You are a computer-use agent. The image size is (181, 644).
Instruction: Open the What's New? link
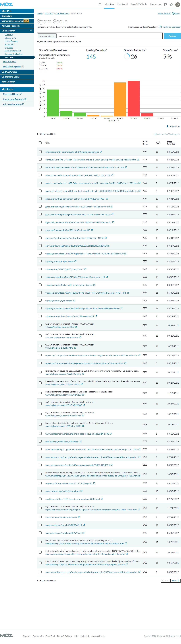pyautogui.click(x=164, y=14)
